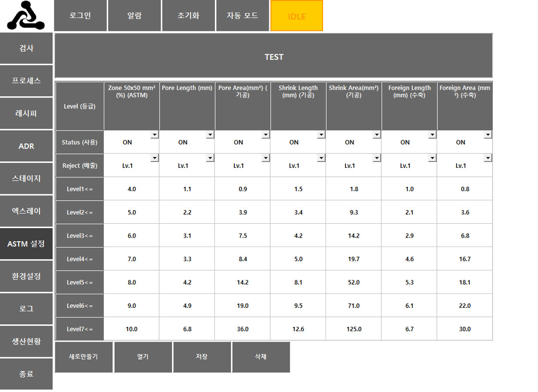Open the 알람 alarm panel
538x392 pixels.
pyautogui.click(x=135, y=15)
